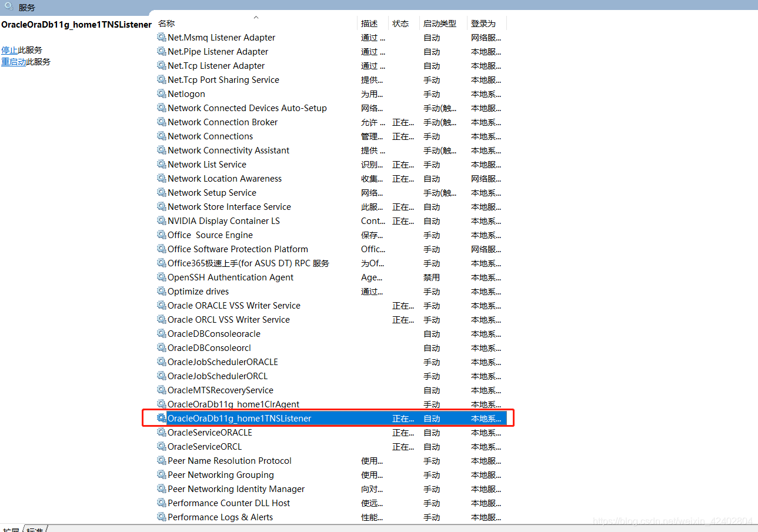Click gear icon of Oracle ORACLE VSS Writer Service
758x532 pixels.
(162, 305)
